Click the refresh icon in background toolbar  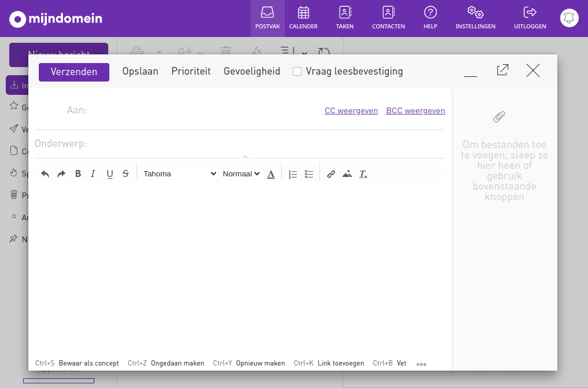[x=324, y=51]
